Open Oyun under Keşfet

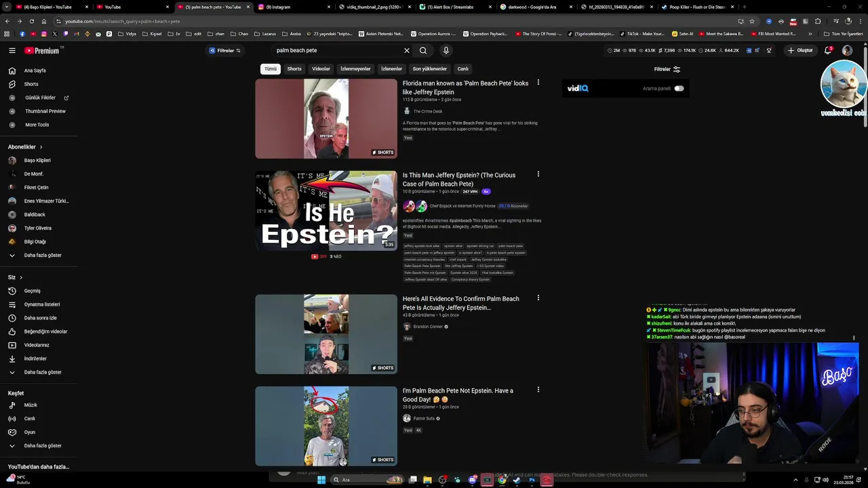click(x=29, y=432)
